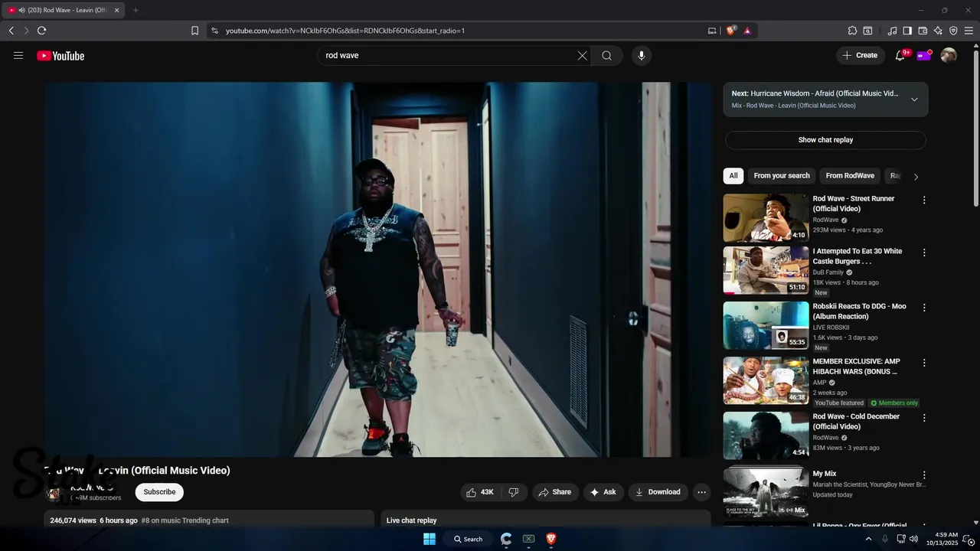980x551 pixels.
Task: Mute the tab audio speaker icon
Action: click(21, 10)
